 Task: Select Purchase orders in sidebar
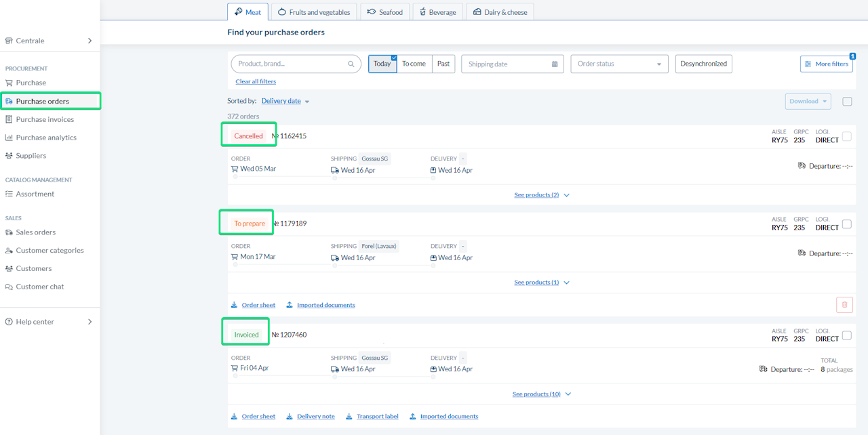(43, 101)
